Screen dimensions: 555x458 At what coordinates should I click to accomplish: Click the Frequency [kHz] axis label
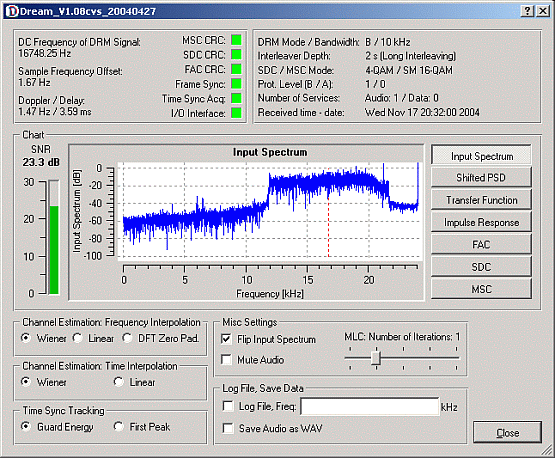click(x=270, y=294)
